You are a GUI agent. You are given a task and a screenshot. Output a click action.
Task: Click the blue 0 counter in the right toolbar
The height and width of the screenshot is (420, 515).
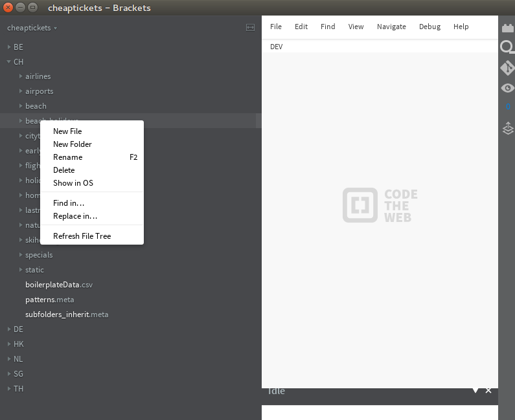click(508, 106)
